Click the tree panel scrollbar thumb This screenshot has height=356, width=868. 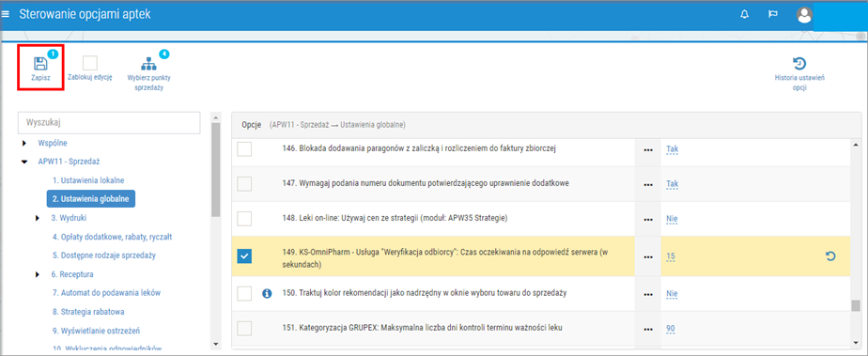pyautogui.click(x=216, y=169)
